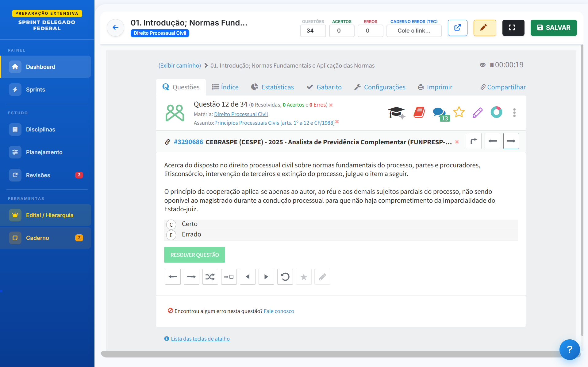This screenshot has height=367, width=588.
Task: Switch to the Gabarito tab
Action: 324,87
